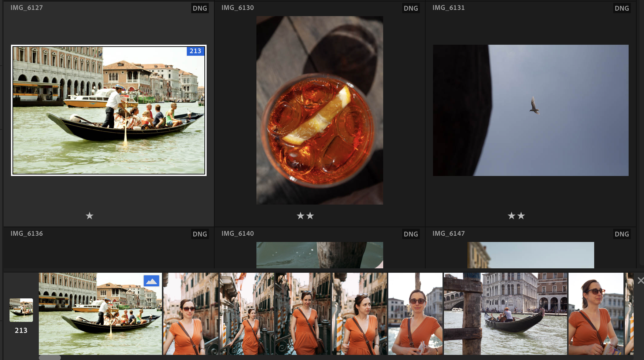Select the filmstrip portrait just left of the X
The height and width of the screenshot is (360, 644).
coord(596,314)
